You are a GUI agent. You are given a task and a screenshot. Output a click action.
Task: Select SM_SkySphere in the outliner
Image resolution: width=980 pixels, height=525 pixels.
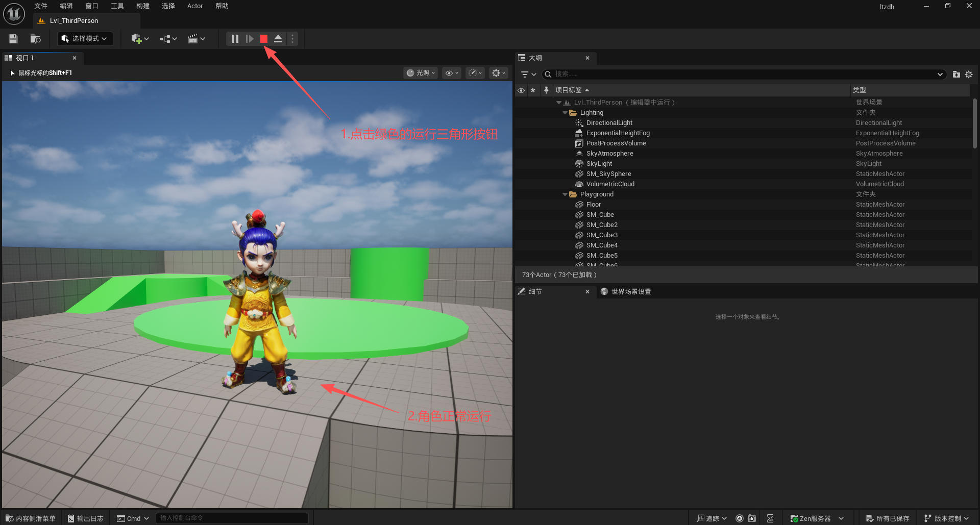pos(743,174)
